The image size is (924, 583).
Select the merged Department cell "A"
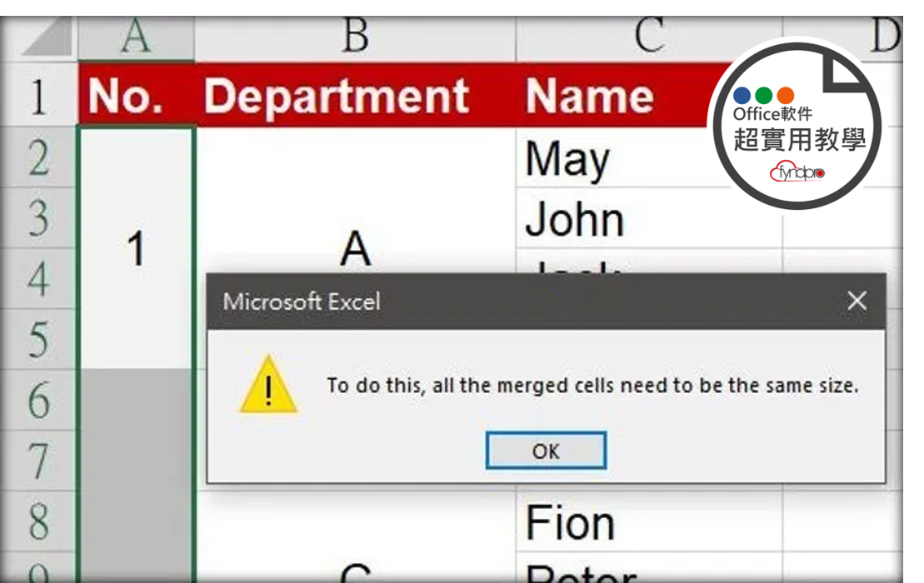(355, 200)
